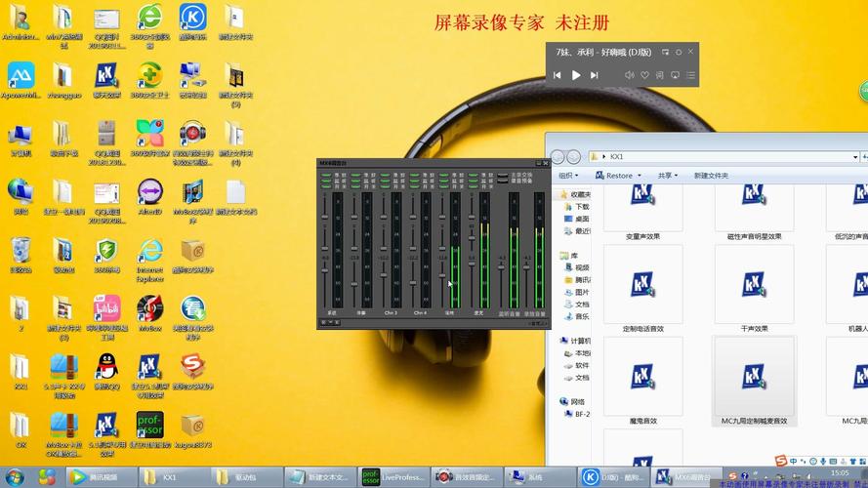868x488 pixels.
Task: Toggle lower black switch at mixer right side
Action: pyautogui.click(x=503, y=181)
